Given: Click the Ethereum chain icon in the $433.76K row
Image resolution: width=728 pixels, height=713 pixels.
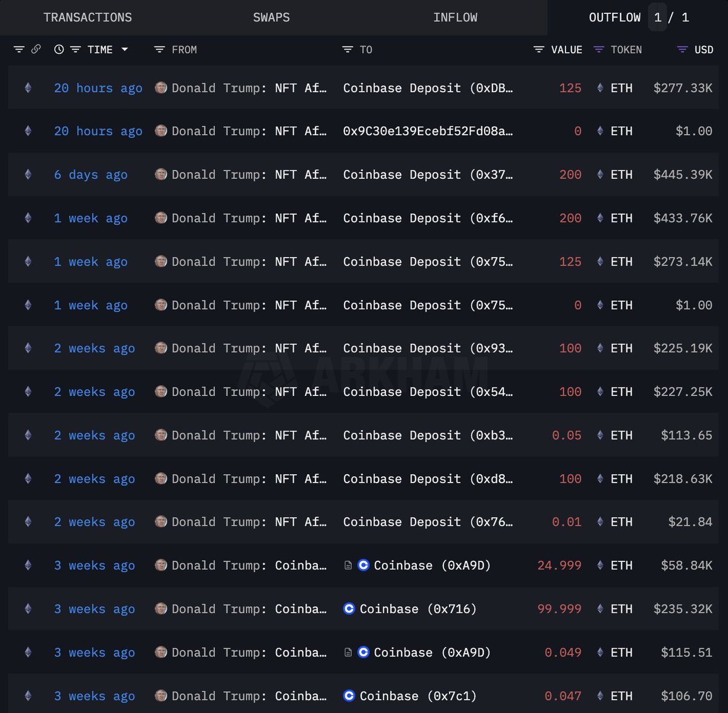Looking at the screenshot, I should [28, 218].
